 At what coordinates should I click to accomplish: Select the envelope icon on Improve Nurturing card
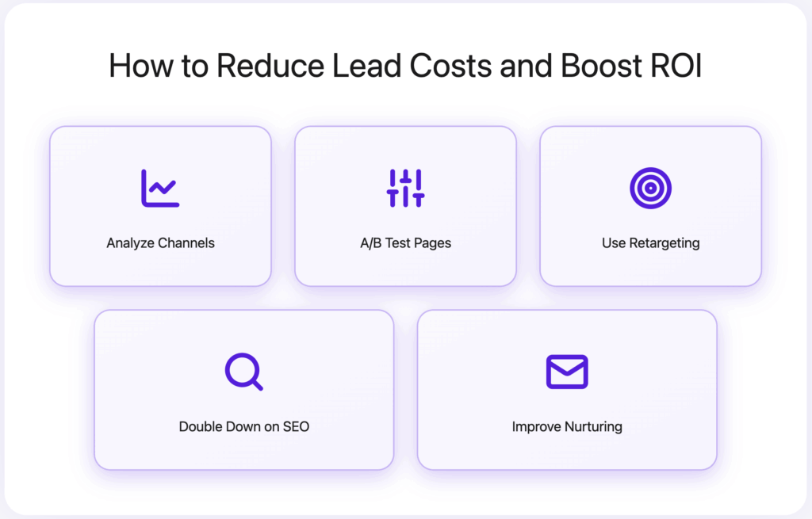[566, 372]
